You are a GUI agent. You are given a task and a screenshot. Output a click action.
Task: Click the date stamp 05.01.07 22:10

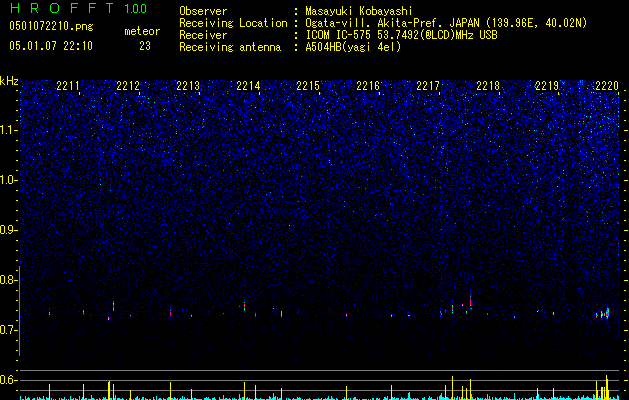(x=51, y=46)
